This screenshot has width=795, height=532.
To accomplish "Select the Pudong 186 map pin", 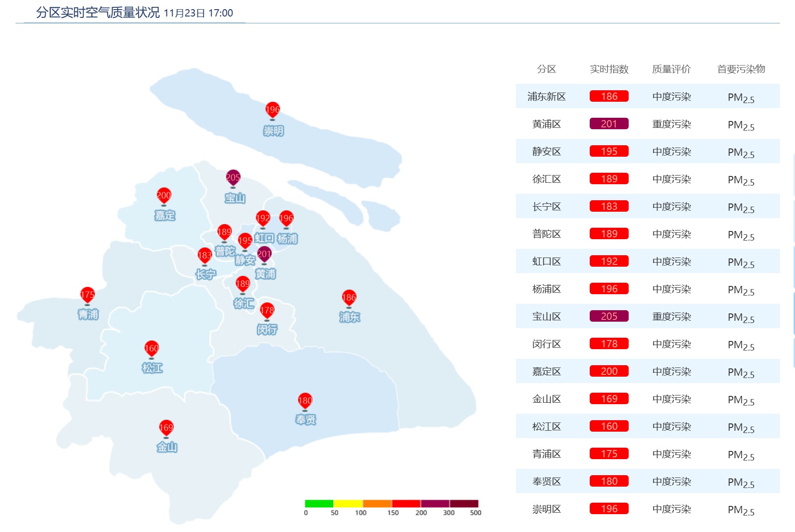I will point(349,297).
